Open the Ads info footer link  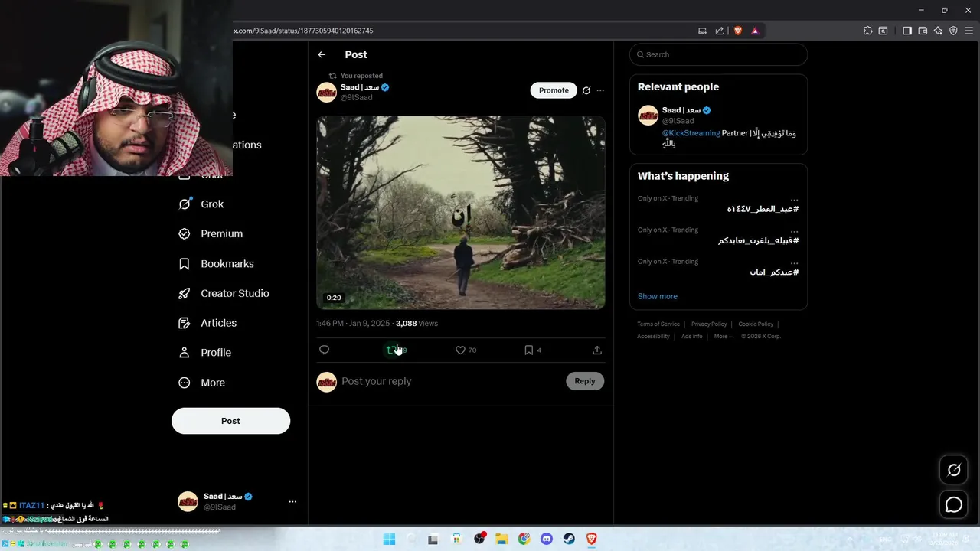(692, 337)
